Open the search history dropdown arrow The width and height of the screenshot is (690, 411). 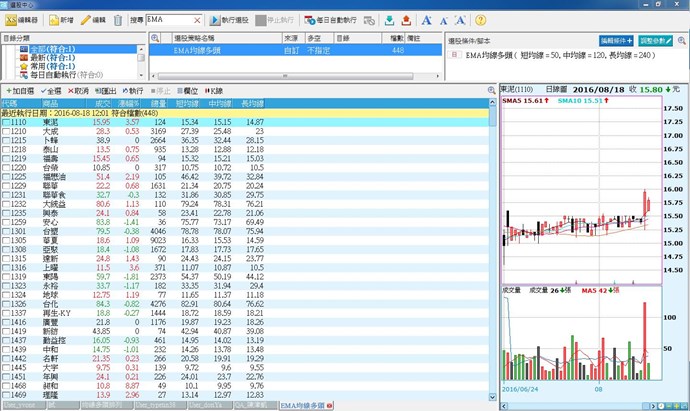tap(204, 20)
